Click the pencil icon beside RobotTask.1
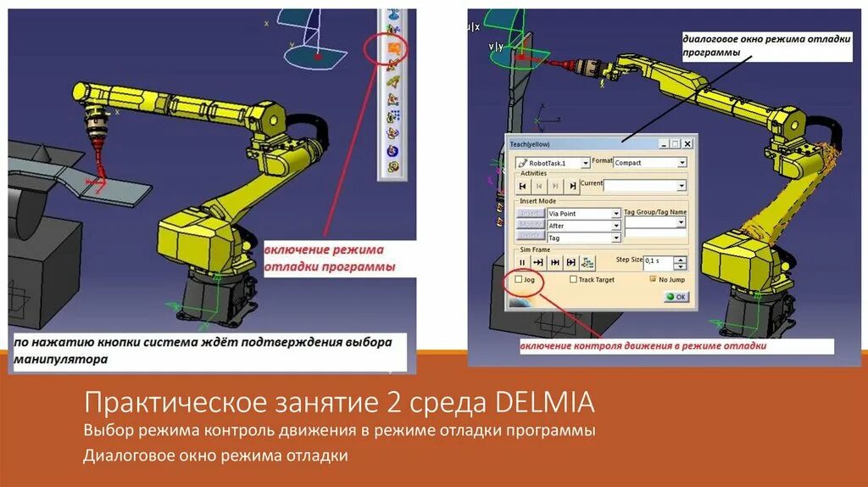Image resolution: width=868 pixels, height=487 pixels. pos(522,163)
